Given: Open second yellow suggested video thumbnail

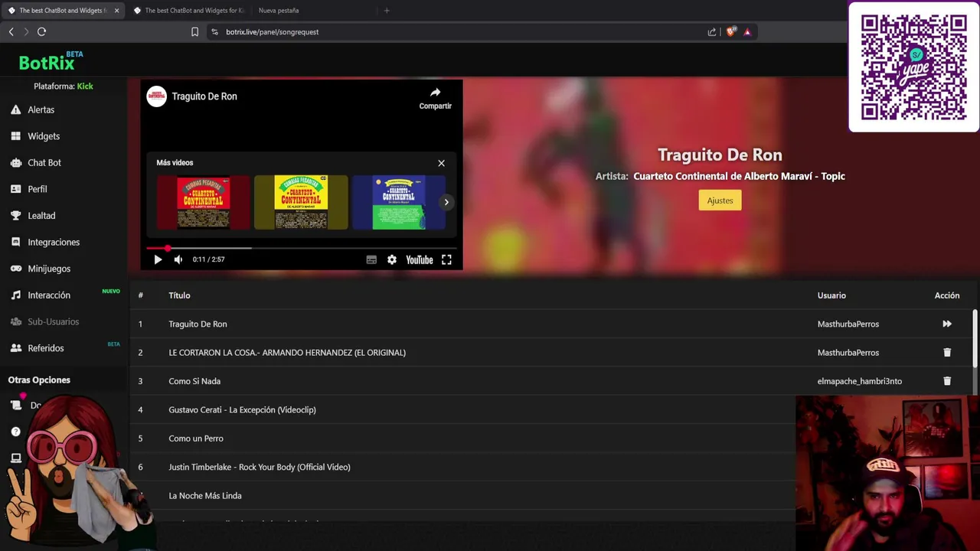Looking at the screenshot, I should 301,202.
